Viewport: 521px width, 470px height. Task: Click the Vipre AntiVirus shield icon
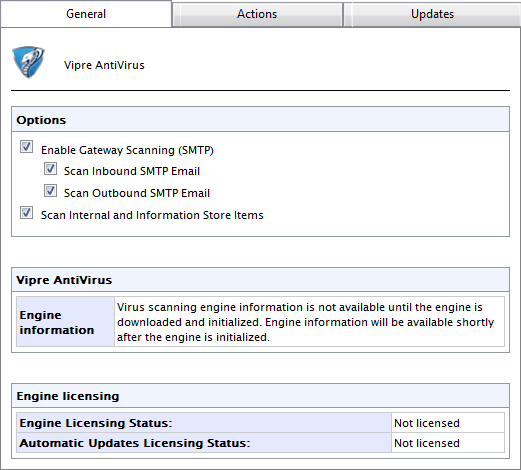pos(28,62)
